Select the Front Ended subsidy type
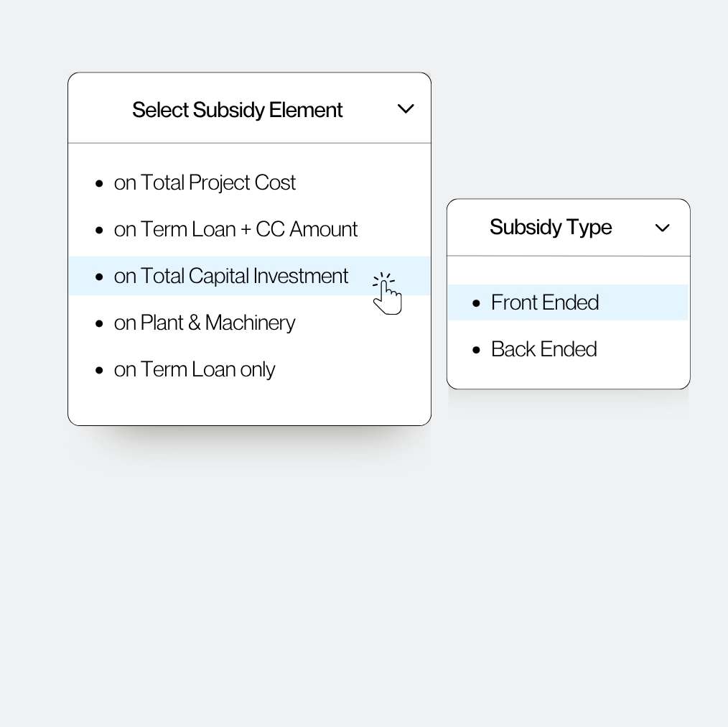This screenshot has height=727, width=728. click(545, 302)
